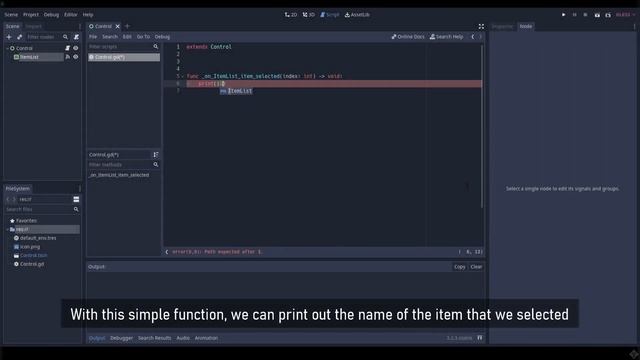Play a custom scene
Image resolution: width=640 pixels, height=360 pixels.
608,15
